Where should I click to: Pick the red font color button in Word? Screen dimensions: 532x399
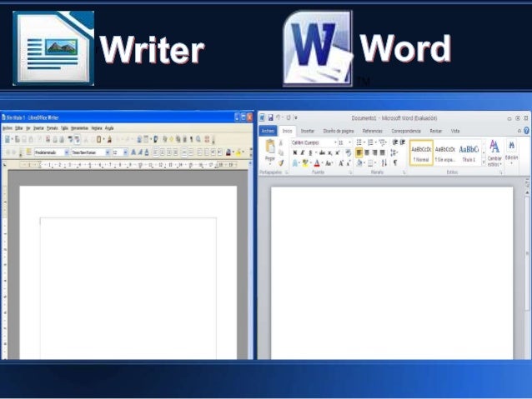317,163
